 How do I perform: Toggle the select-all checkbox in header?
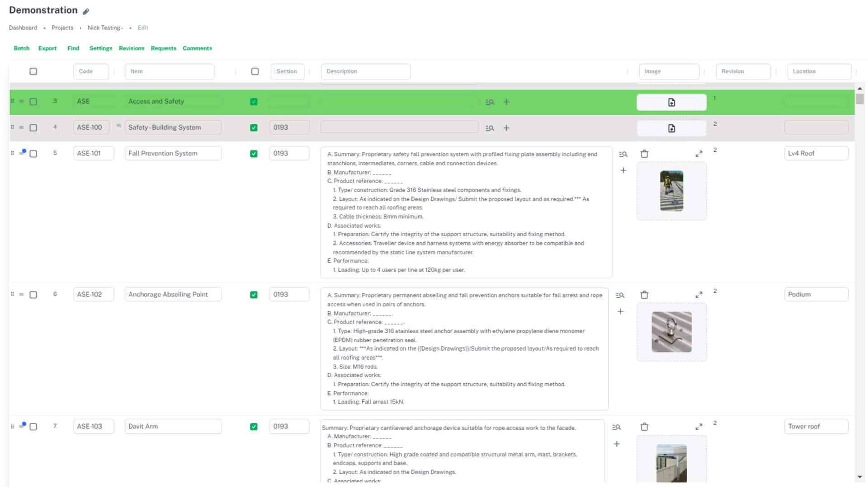(33, 71)
